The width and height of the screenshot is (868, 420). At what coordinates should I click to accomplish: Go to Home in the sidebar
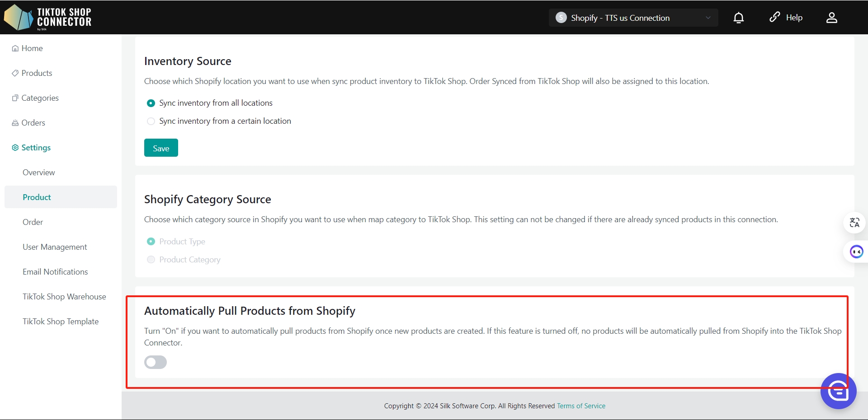[x=32, y=48]
